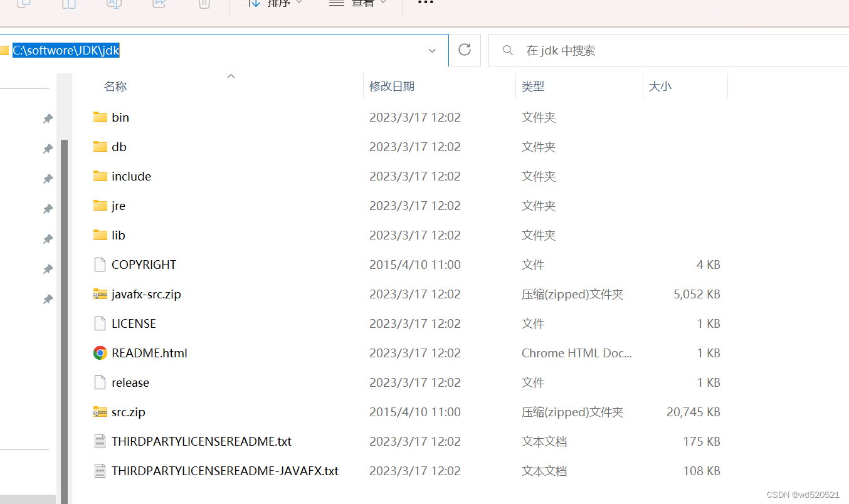Image resolution: width=849 pixels, height=504 pixels.
Task: Click the THIRDPARTYLICENSEREADME.txt document icon
Action: click(100, 441)
